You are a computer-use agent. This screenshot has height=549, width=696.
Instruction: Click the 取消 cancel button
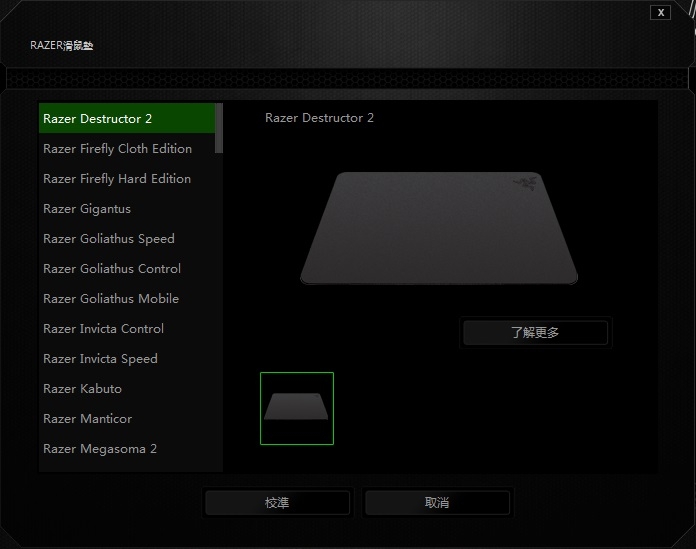click(437, 502)
